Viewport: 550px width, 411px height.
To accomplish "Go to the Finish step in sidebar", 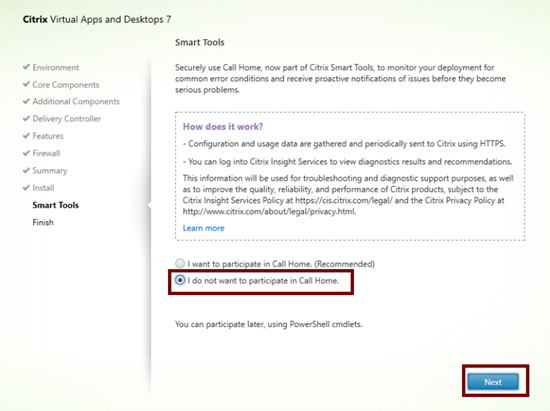I will 43,222.
